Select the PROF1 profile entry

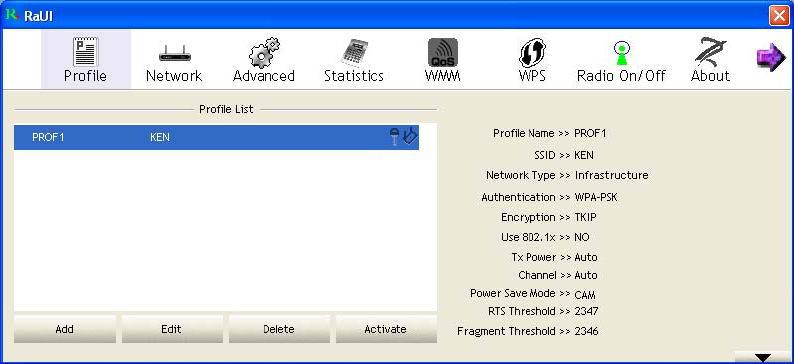[x=216, y=137]
